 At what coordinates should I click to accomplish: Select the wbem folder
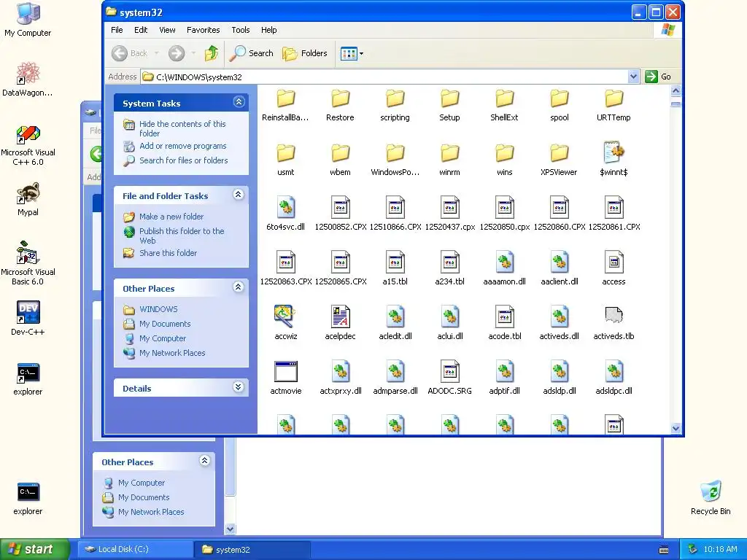point(340,160)
